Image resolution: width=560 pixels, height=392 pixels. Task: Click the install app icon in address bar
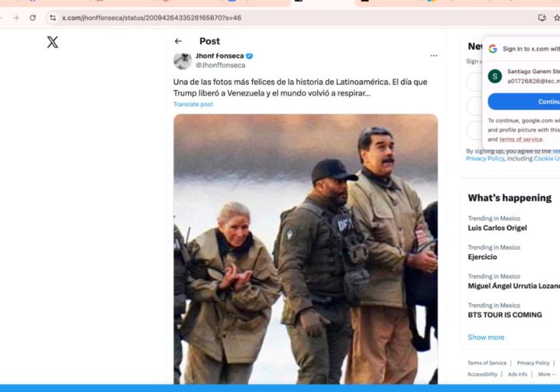pyautogui.click(x=542, y=17)
